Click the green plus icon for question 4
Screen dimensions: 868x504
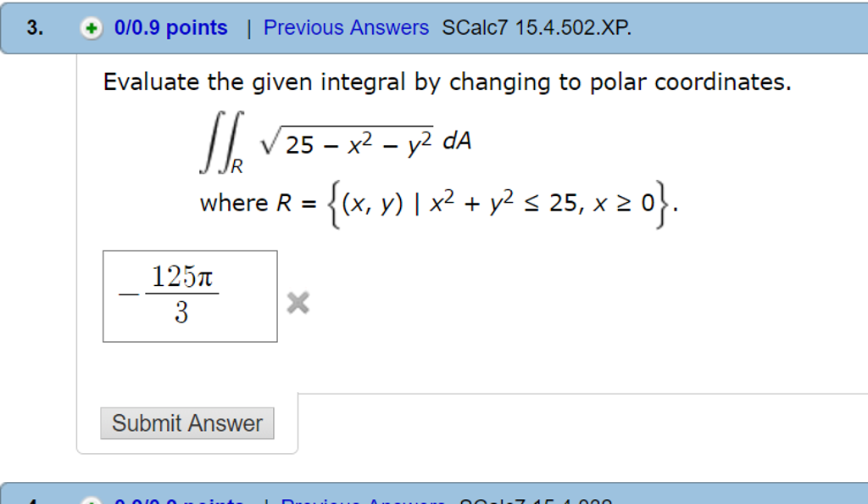coord(90,500)
